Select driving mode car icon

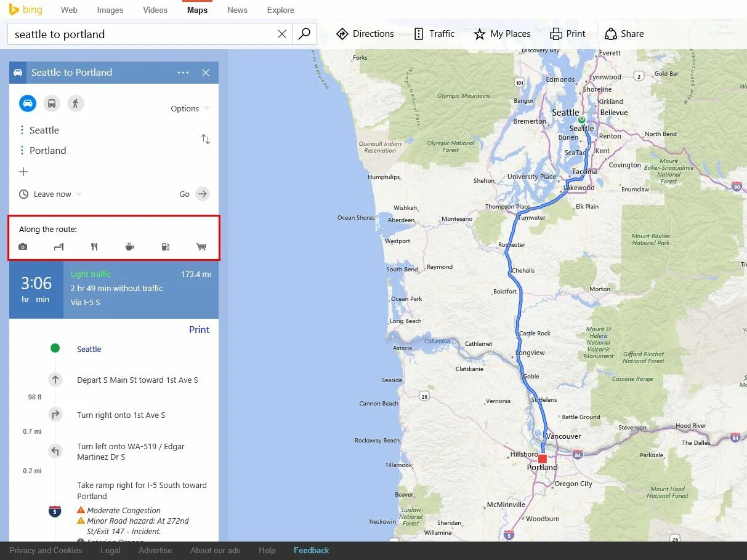(28, 103)
